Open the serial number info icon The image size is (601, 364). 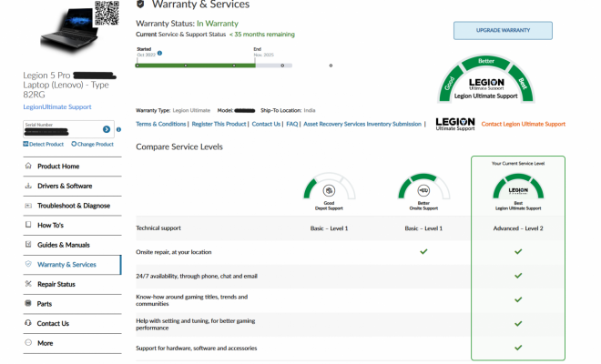point(118,129)
